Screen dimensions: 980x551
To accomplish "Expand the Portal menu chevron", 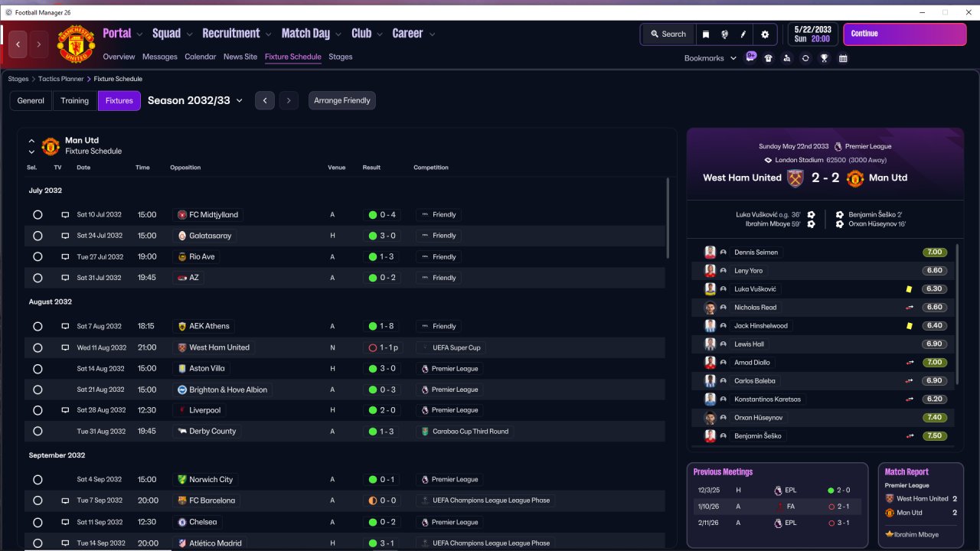I will pyautogui.click(x=139, y=34).
